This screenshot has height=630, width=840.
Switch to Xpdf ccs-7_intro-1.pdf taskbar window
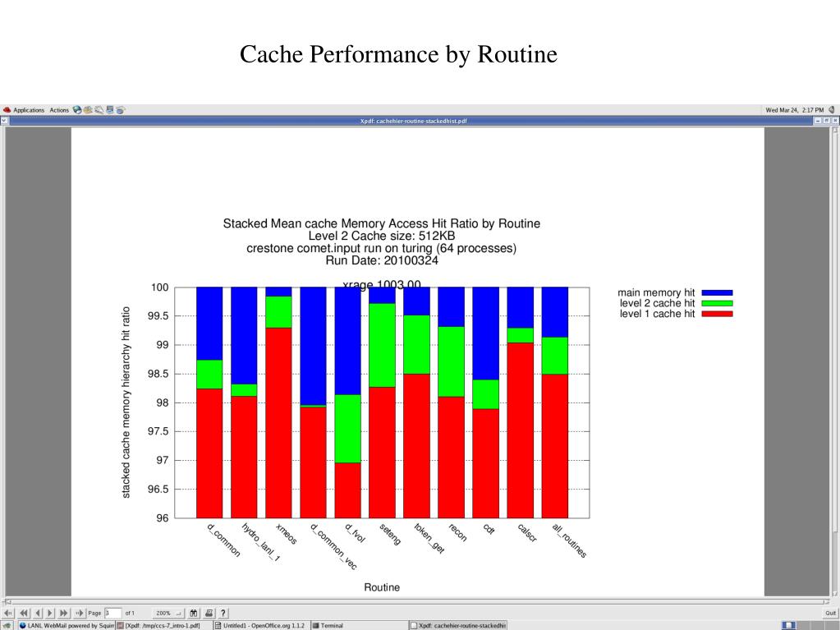pos(164,625)
